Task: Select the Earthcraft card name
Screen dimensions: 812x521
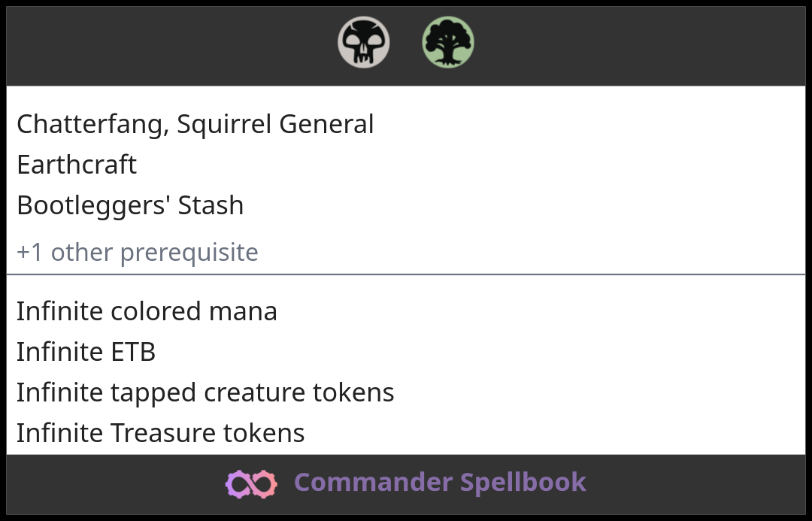Action: point(77,165)
